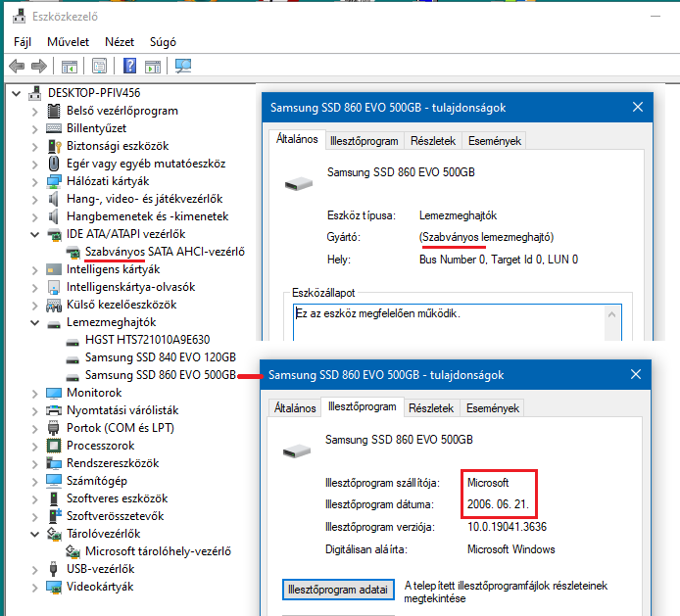Viewport: 680px width, 616px height.
Task: Click the Hálózati kártyák network icon
Action: pyautogui.click(x=54, y=181)
